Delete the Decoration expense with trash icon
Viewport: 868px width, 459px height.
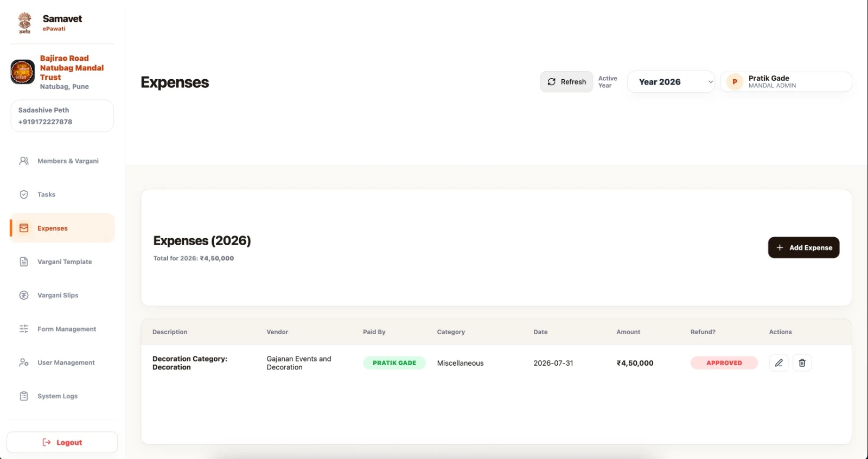tap(802, 363)
